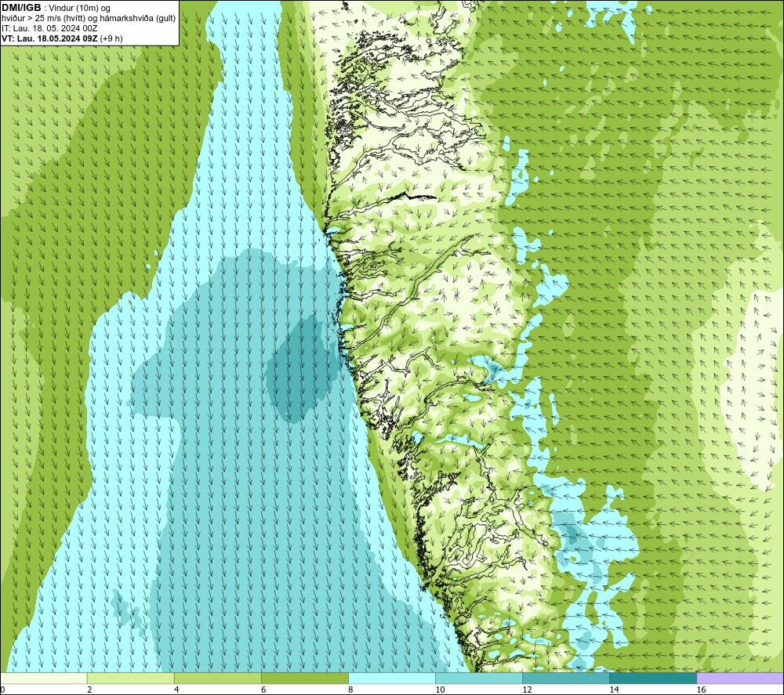Click the 8–10 m/s light cyan legend swatch

pos(392,679)
